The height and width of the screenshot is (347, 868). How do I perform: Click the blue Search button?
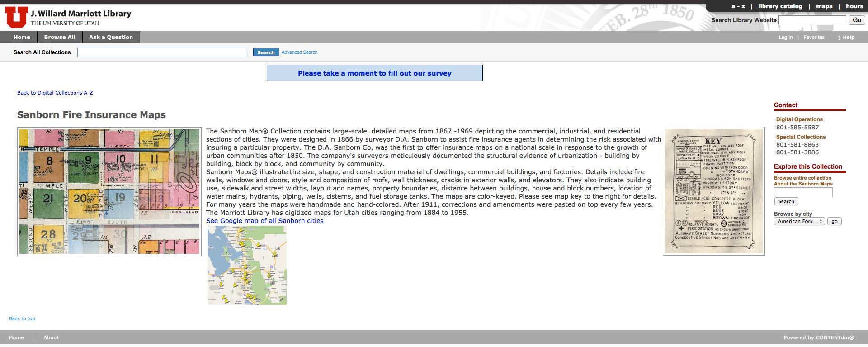click(266, 52)
